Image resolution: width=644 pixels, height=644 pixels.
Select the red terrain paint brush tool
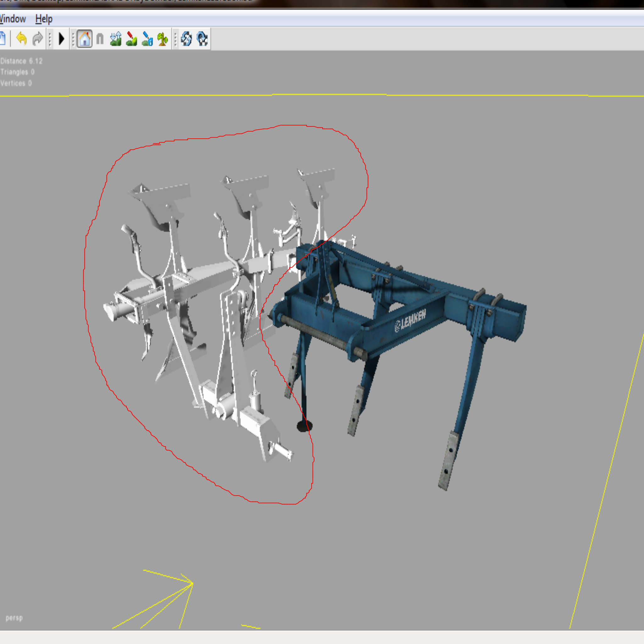pos(132,39)
